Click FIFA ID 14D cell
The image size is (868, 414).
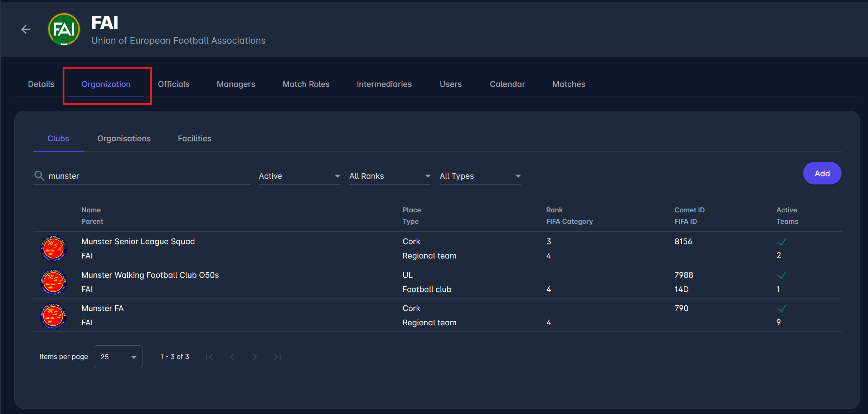pyautogui.click(x=682, y=289)
